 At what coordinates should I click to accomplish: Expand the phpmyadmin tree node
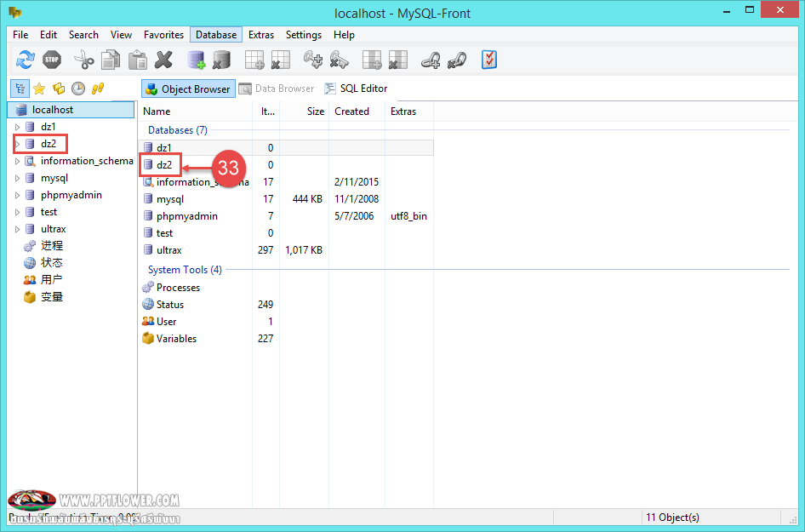pyautogui.click(x=18, y=195)
